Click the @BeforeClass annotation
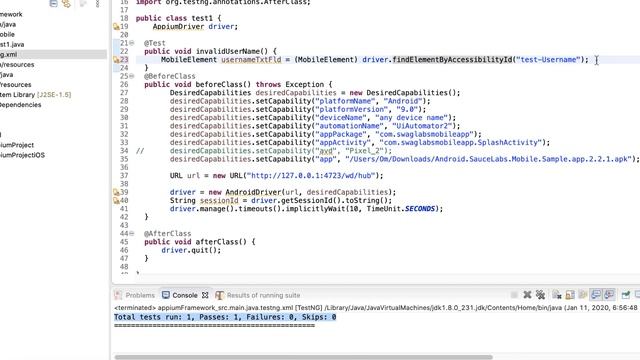 click(169, 76)
